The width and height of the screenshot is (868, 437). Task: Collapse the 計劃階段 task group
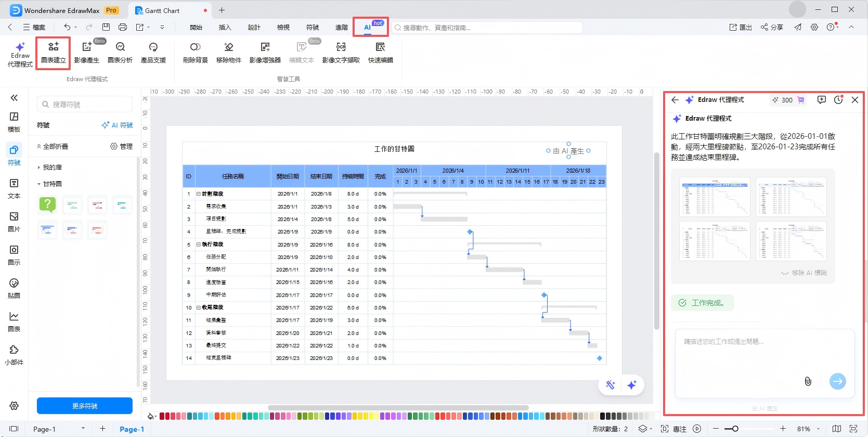[x=198, y=194]
